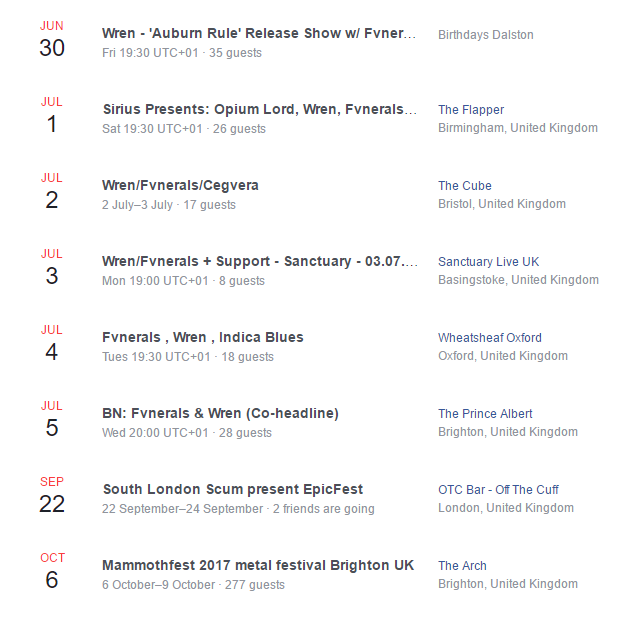Visit The Arch venue page
Image resolution: width=636 pixels, height=630 pixels.
coord(462,566)
